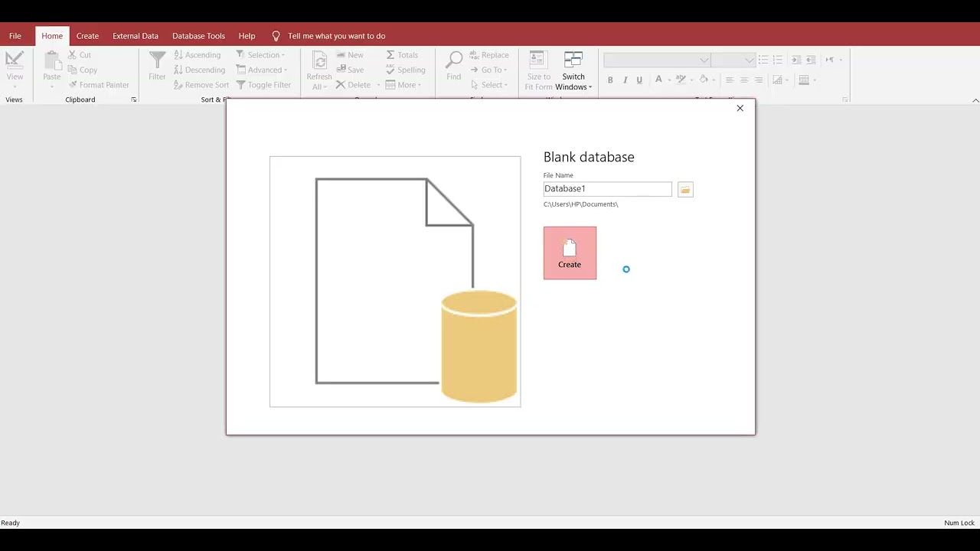This screenshot has width=980, height=551.
Task: Align text left
Action: tap(729, 80)
